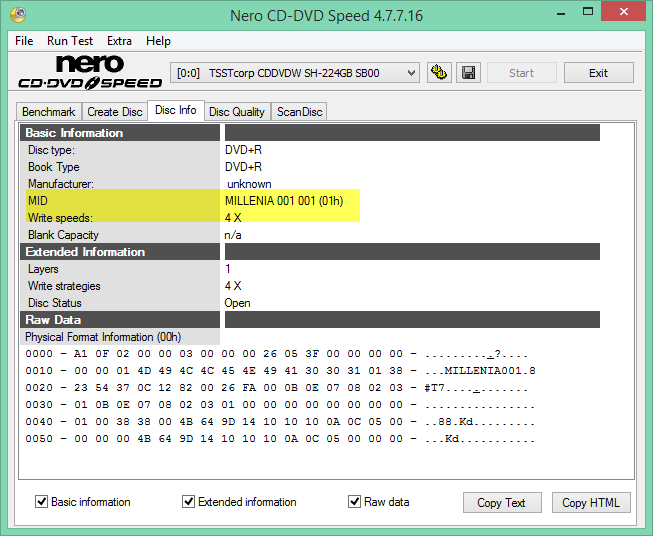Click the hex row starting 0020
The height and width of the screenshot is (536, 653).
(x=277, y=388)
